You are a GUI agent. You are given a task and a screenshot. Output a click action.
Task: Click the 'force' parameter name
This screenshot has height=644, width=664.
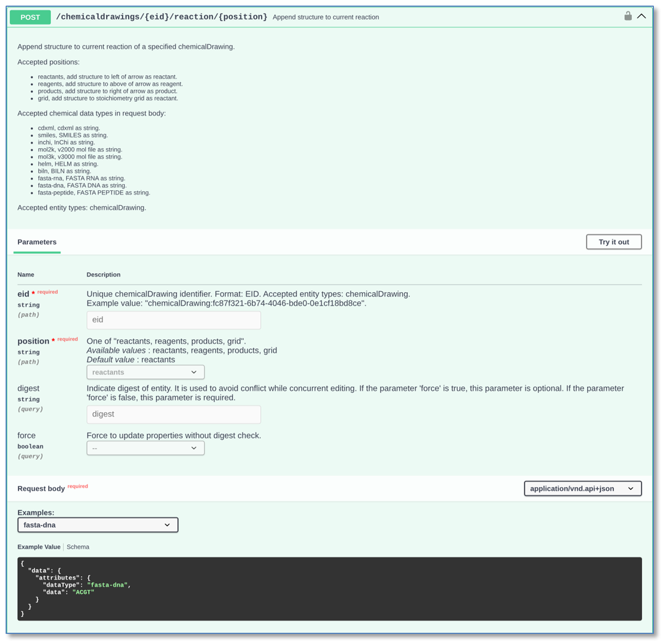pos(26,435)
